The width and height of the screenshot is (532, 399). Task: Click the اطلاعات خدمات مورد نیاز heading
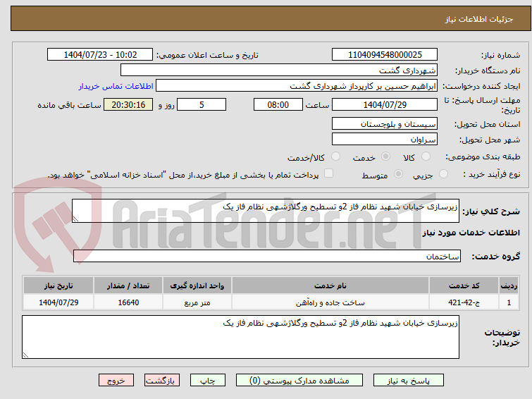click(x=471, y=233)
